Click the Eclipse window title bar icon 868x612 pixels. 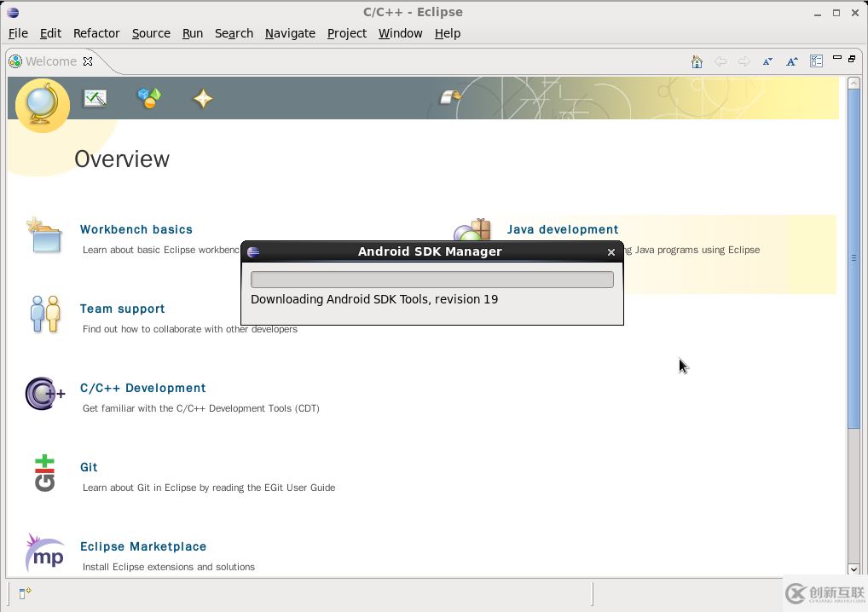coord(14,12)
